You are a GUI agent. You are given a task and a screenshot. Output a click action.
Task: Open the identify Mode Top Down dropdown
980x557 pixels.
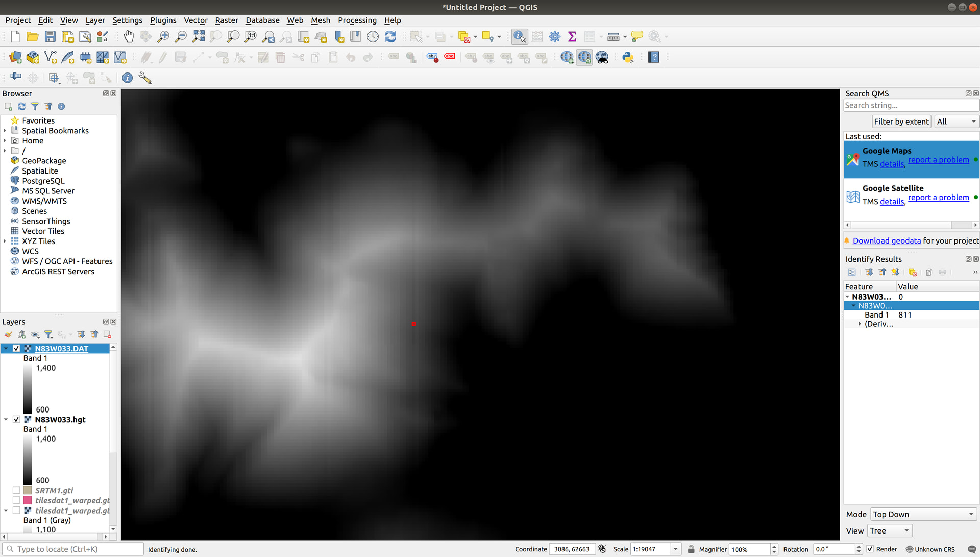[923, 514]
